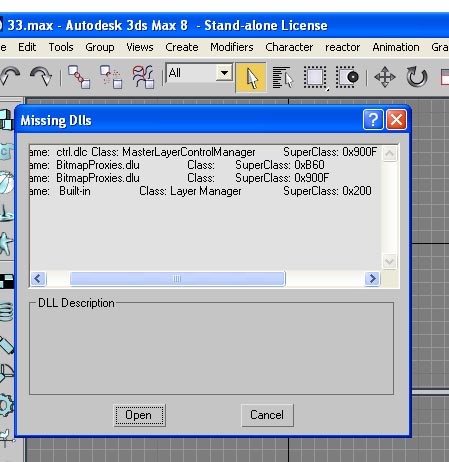The width and height of the screenshot is (449, 462).
Task: Open the reactor menu
Action: pos(342,47)
